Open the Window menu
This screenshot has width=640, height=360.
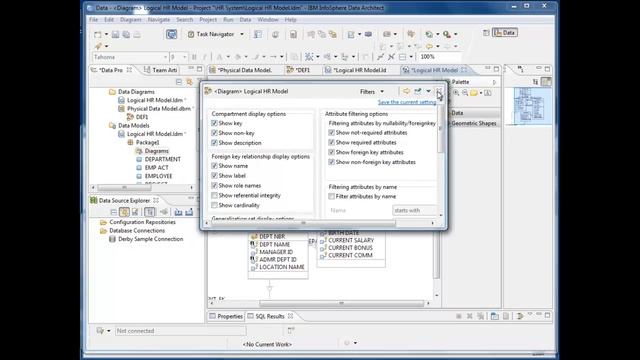pyautogui.click(x=268, y=20)
